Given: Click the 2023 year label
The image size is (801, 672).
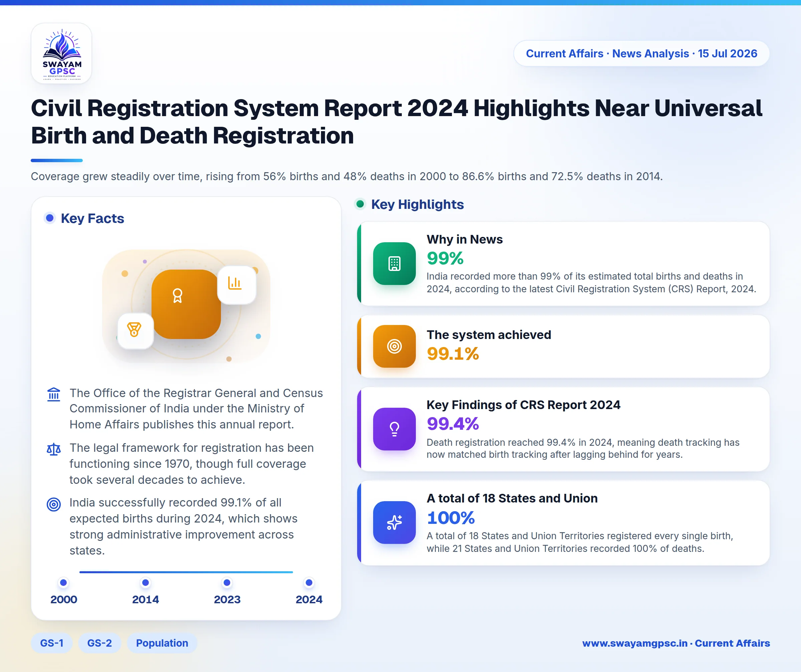Looking at the screenshot, I should (227, 600).
